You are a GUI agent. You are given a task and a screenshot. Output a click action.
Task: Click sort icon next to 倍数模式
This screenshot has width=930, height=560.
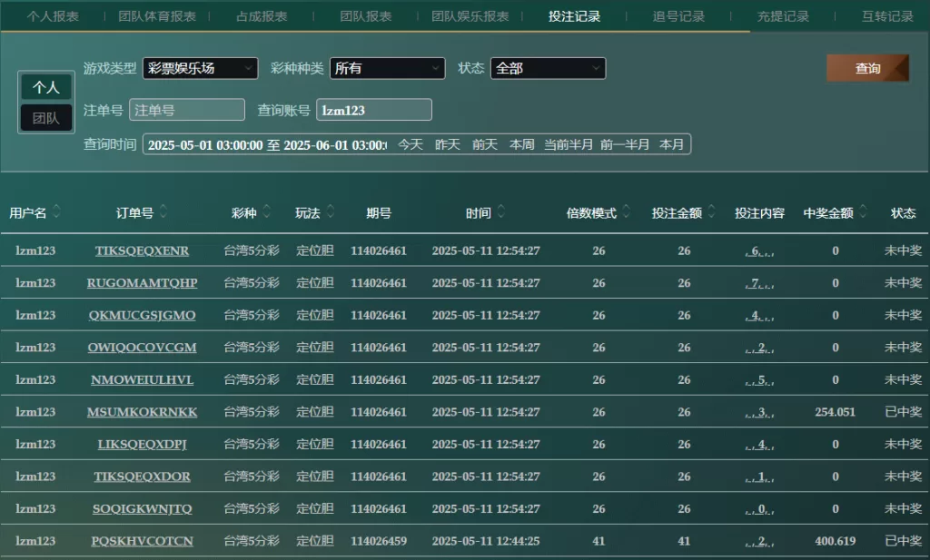point(626,213)
